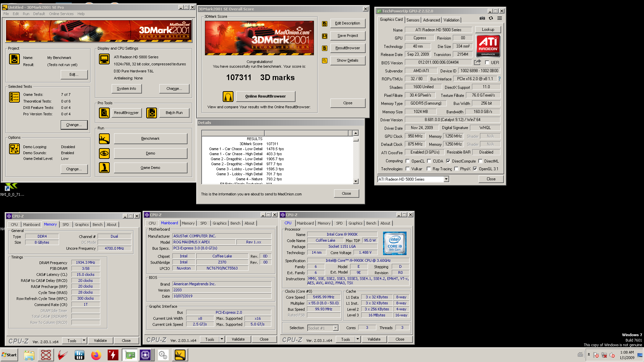Toggle the DirectML checkbox in GPU-Z
The width and height of the screenshot is (644, 362).
pyautogui.click(x=480, y=161)
